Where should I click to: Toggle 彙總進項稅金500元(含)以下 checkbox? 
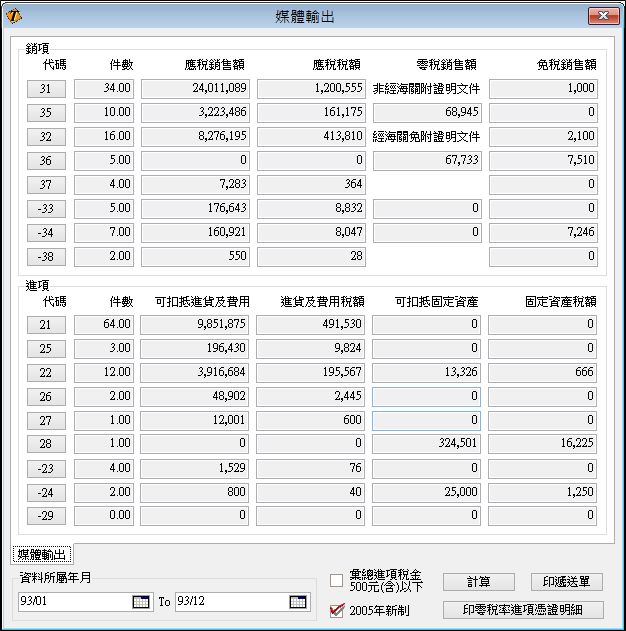pyautogui.click(x=337, y=582)
